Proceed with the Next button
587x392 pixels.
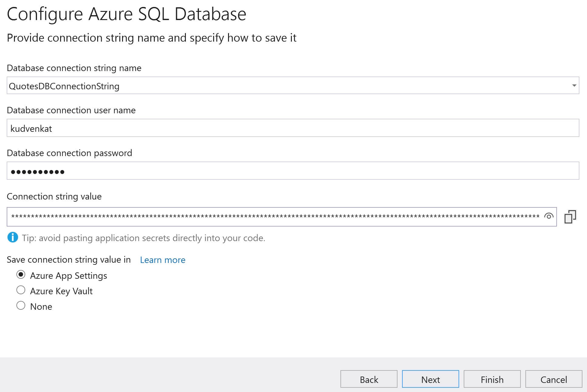pyautogui.click(x=430, y=379)
